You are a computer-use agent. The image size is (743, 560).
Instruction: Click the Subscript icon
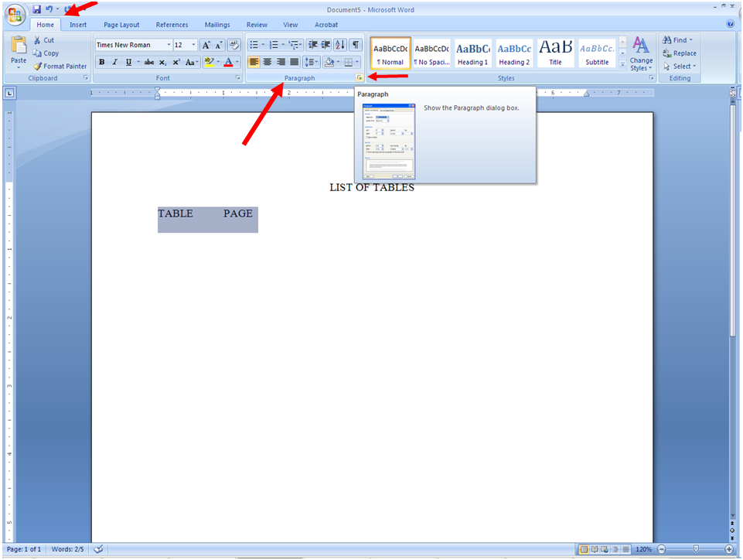coord(162,61)
